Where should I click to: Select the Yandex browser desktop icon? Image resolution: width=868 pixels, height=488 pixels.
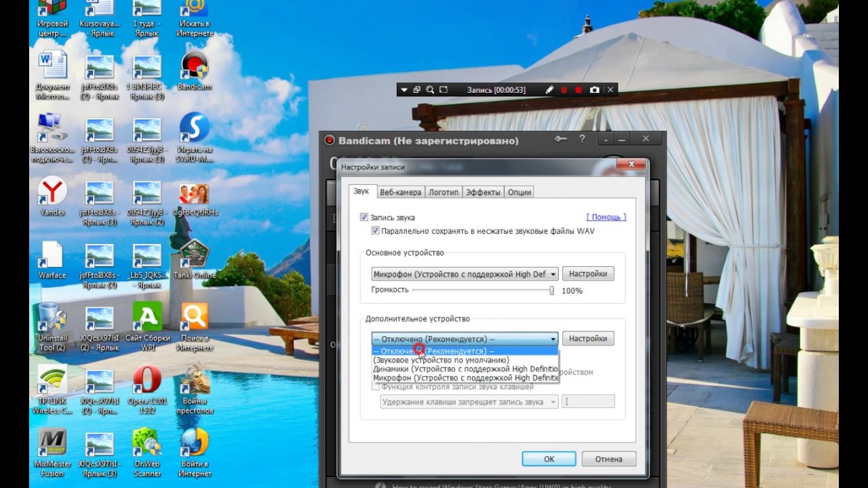click(x=52, y=197)
